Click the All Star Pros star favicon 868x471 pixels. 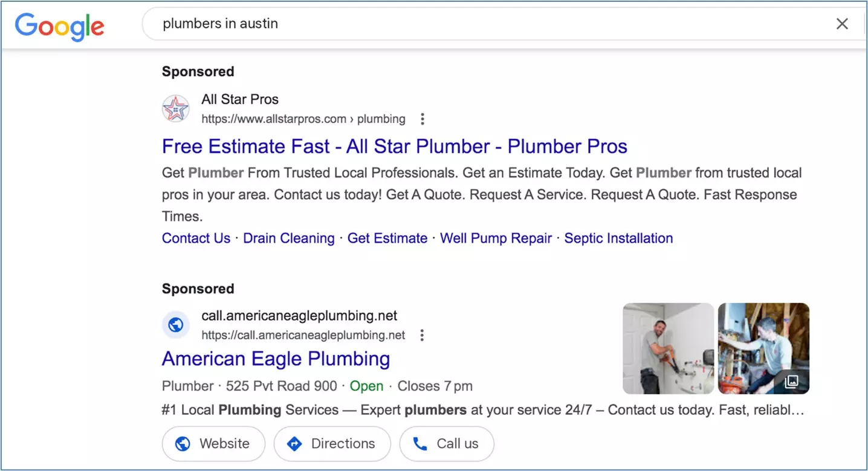click(176, 109)
